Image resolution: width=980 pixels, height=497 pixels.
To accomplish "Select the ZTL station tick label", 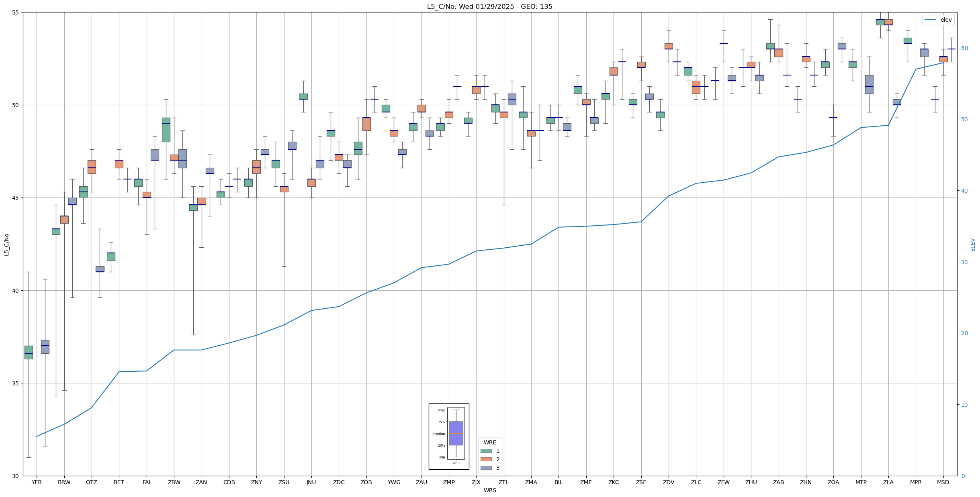I will click(503, 482).
